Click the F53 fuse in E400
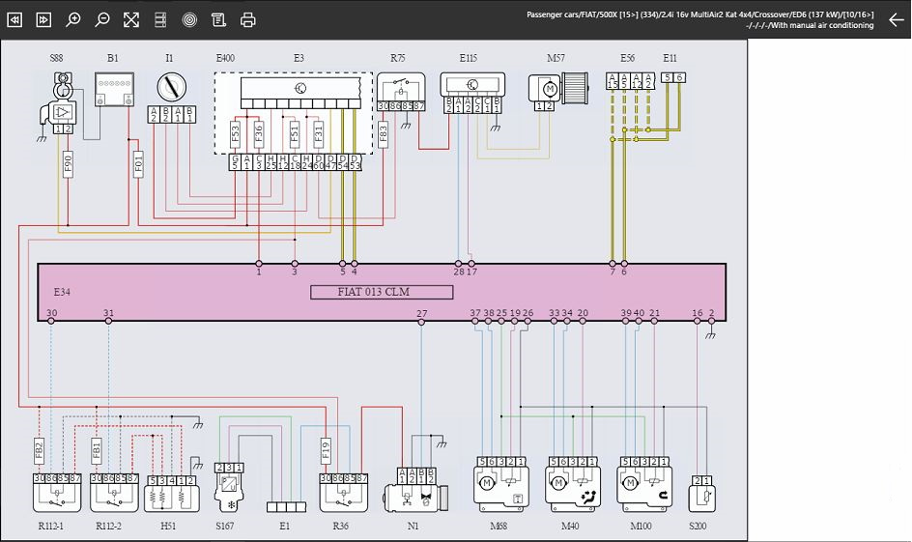This screenshot has height=542, width=912. (x=236, y=134)
